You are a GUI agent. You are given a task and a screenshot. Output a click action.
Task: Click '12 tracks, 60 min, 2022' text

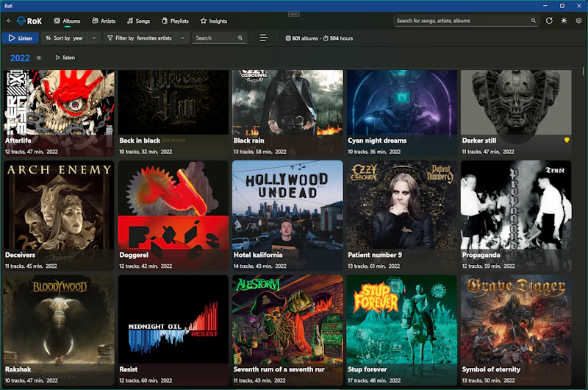point(146,380)
